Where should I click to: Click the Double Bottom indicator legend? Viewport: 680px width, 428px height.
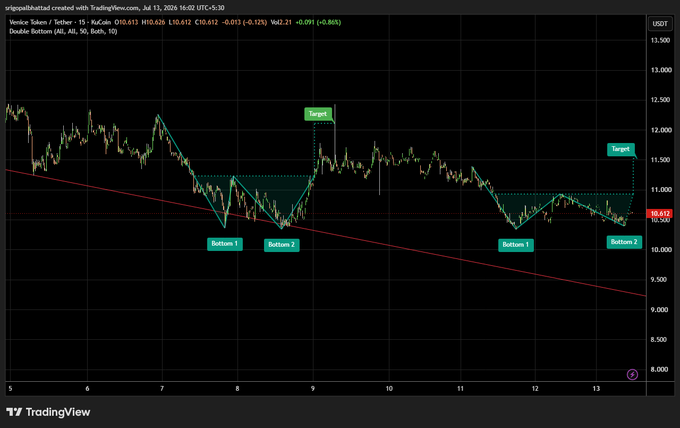63,31
